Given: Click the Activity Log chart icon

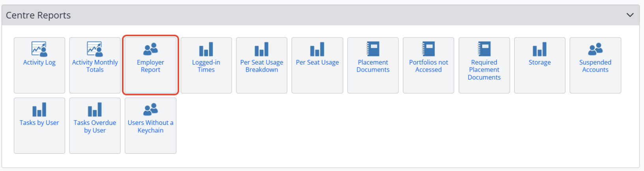Looking at the screenshot, I should (x=39, y=49).
